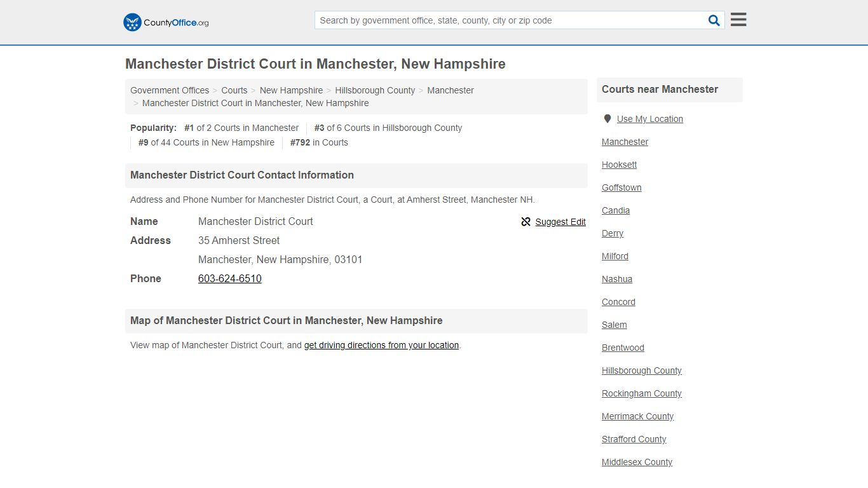Click the 'Address and Phone Number' description line

(x=332, y=200)
